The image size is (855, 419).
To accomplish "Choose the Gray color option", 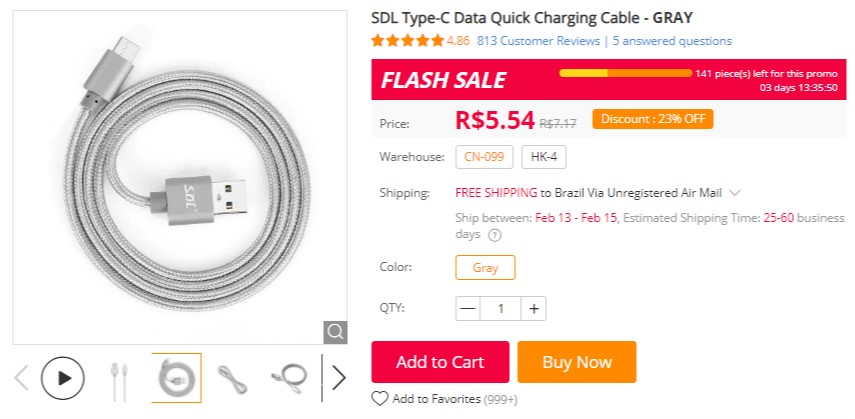I will click(x=485, y=268).
